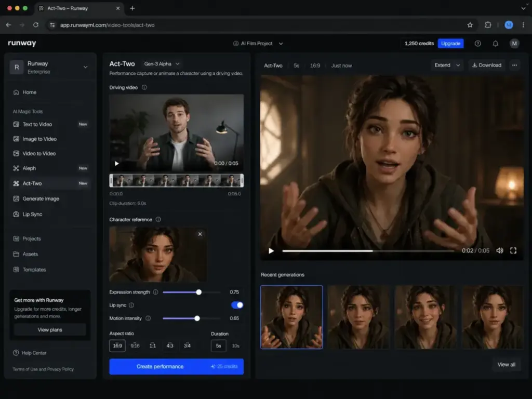Screen dimensions: 532x399
Task: Click the Create performance button
Action: tap(177, 366)
